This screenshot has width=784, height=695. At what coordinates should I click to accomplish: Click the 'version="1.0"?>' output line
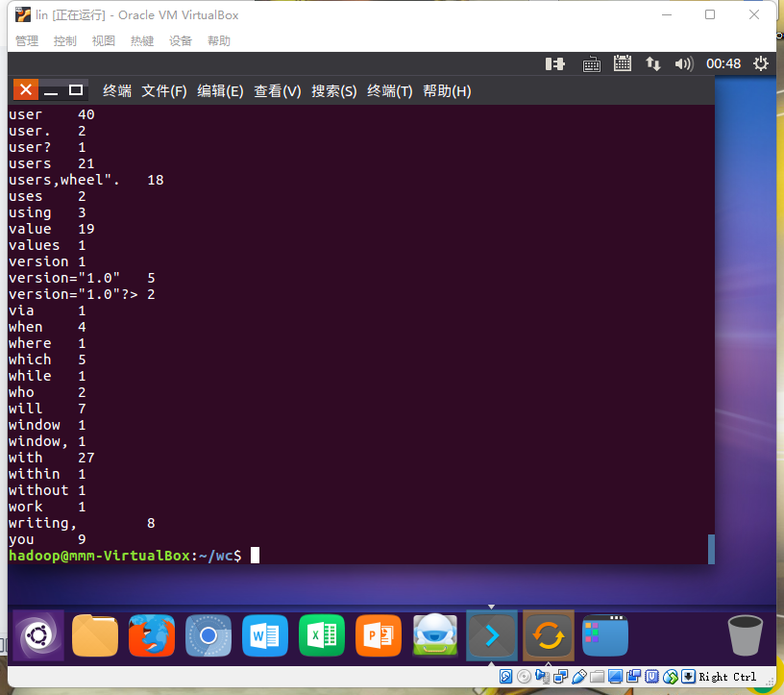point(82,294)
